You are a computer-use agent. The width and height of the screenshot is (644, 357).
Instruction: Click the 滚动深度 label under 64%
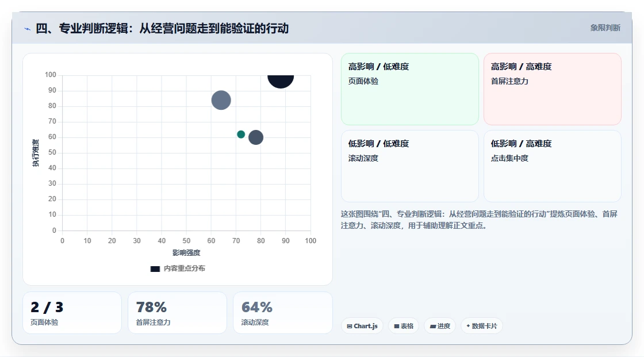(255, 323)
